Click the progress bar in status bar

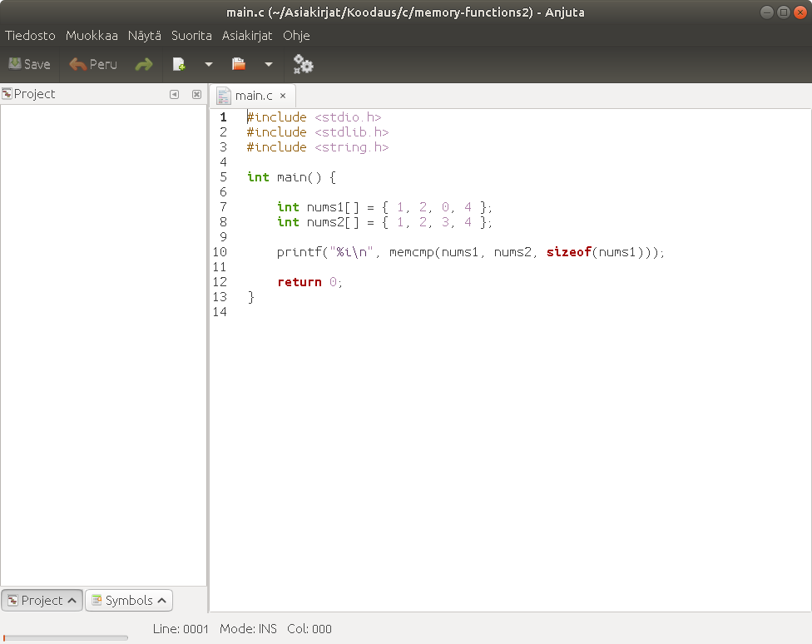coord(66,638)
